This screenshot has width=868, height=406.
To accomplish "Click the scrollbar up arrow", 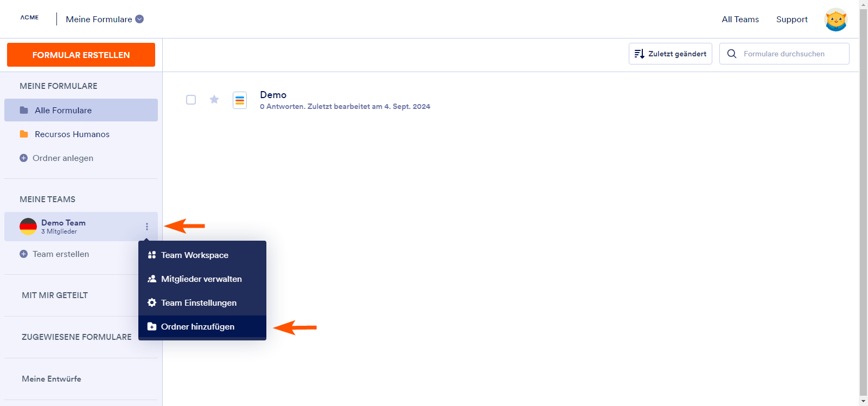I will pyautogui.click(x=864, y=4).
